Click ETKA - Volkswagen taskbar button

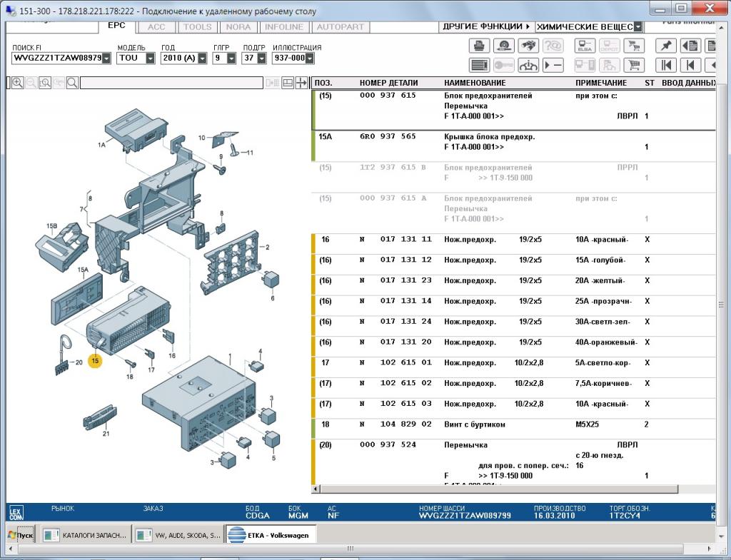click(x=271, y=535)
